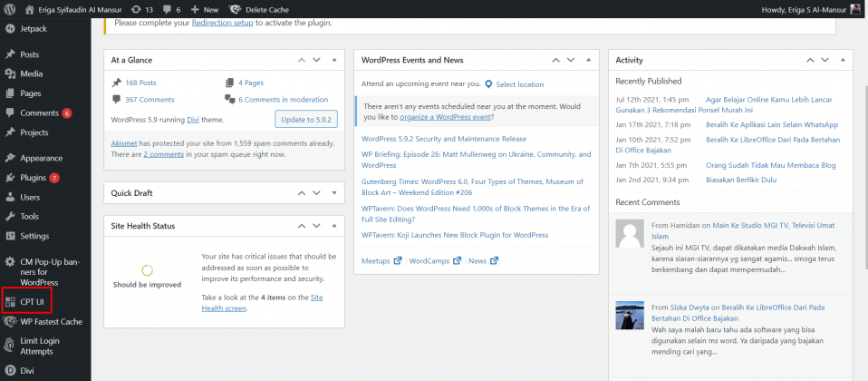Open the WordCamps external link
This screenshot has height=381, width=868.
point(435,260)
